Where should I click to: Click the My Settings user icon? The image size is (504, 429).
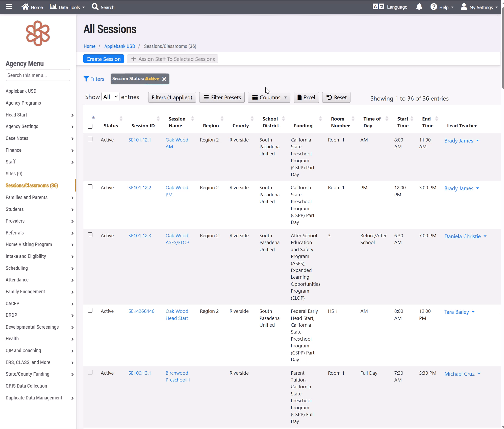[x=464, y=7]
